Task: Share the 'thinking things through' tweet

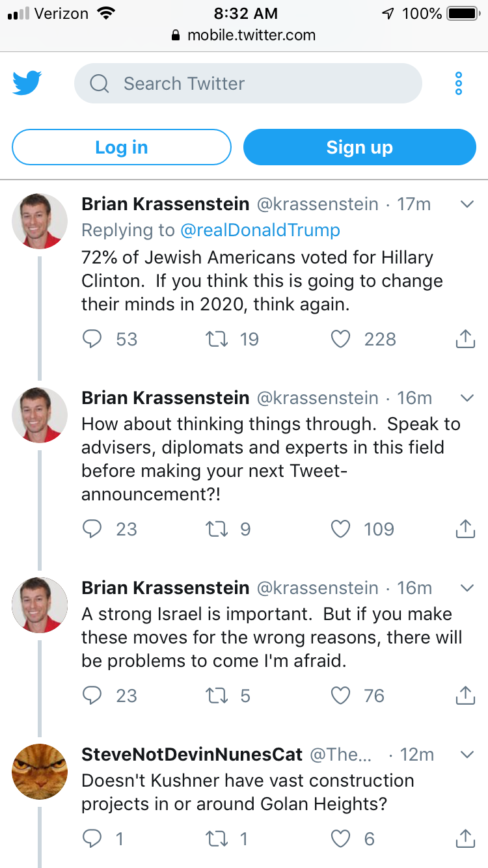Action: [465, 529]
